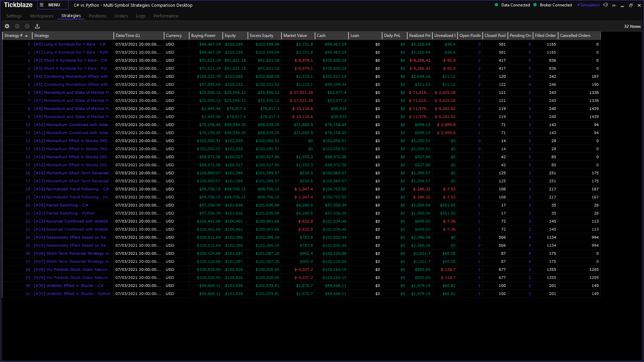This screenshot has height=362, width=644.
Task: Click the export upload icon
Action: (37, 26)
